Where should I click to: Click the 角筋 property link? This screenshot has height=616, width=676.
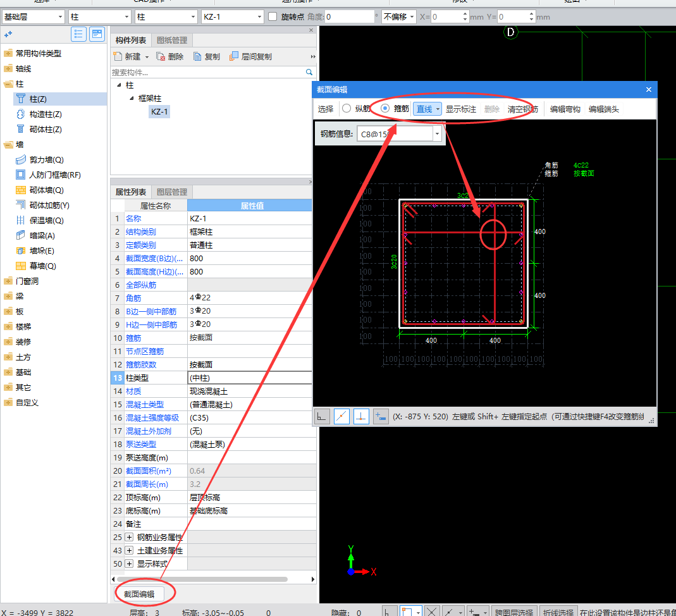tap(133, 298)
